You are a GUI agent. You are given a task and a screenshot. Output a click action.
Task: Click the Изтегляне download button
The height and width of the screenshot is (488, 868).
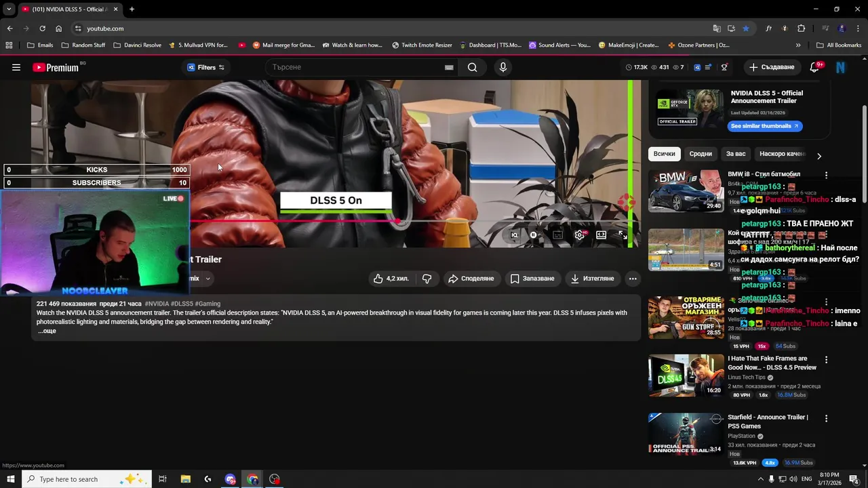pyautogui.click(x=593, y=279)
